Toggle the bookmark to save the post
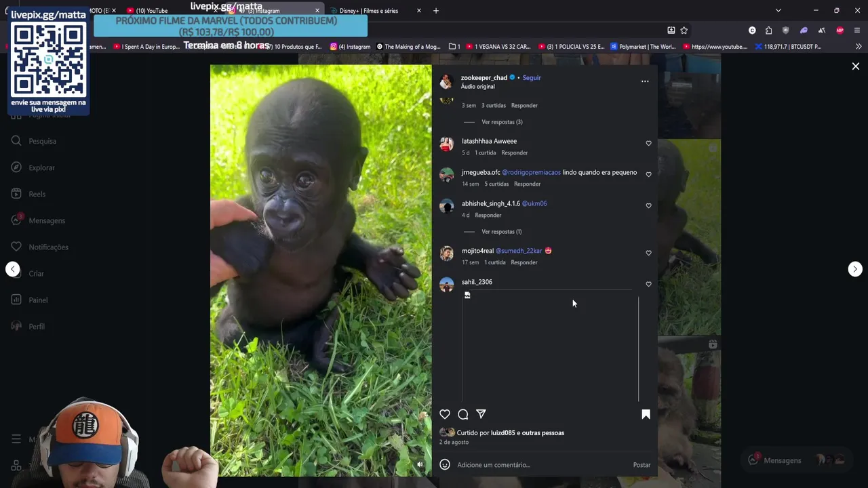Image resolution: width=868 pixels, height=488 pixels. tap(646, 414)
